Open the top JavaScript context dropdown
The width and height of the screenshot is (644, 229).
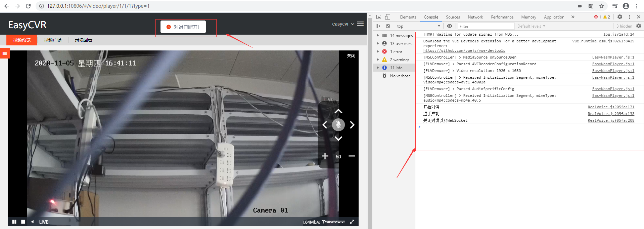[418, 26]
